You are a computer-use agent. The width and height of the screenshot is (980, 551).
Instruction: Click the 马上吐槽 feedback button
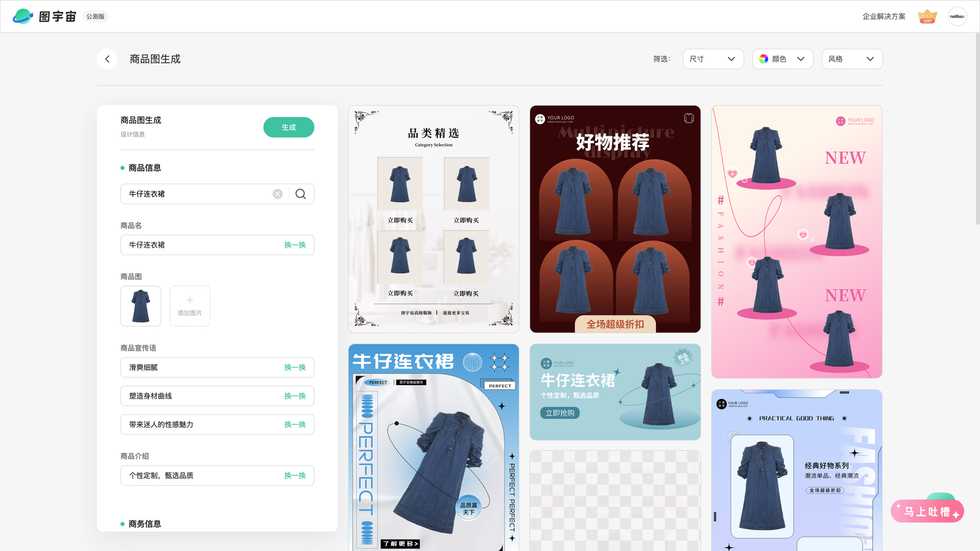pyautogui.click(x=927, y=511)
